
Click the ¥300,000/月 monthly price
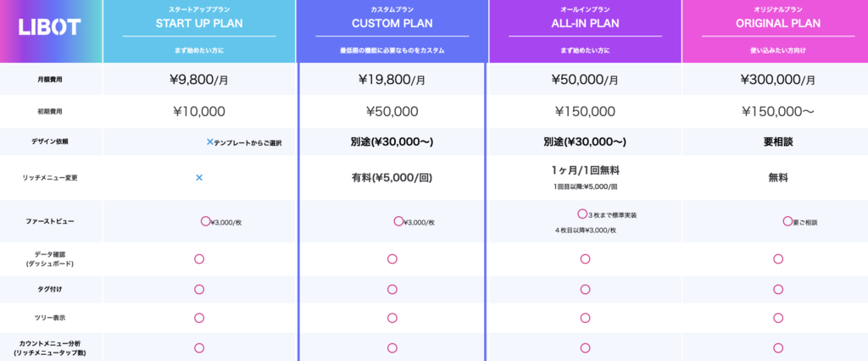[778, 81]
